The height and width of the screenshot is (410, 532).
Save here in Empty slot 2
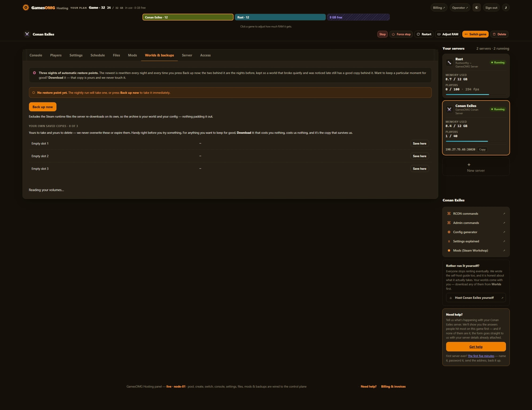[419, 156]
